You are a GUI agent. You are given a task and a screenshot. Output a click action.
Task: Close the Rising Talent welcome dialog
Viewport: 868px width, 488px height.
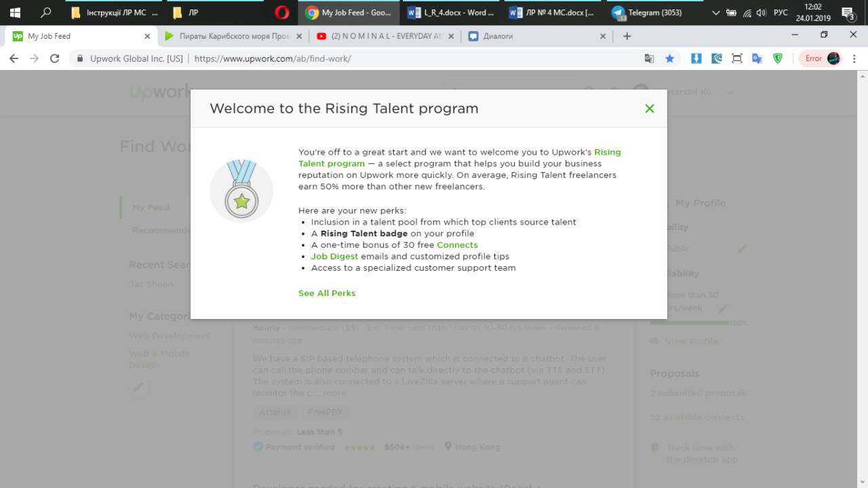click(x=649, y=109)
